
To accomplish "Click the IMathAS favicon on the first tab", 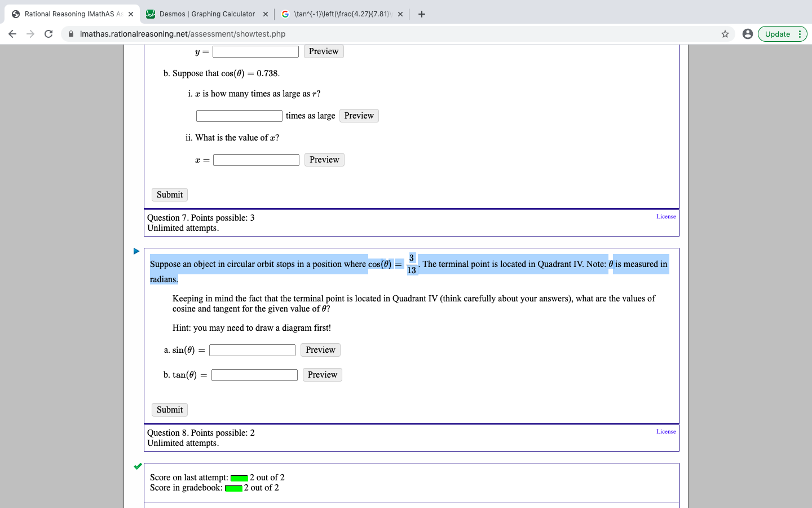I will coord(15,14).
